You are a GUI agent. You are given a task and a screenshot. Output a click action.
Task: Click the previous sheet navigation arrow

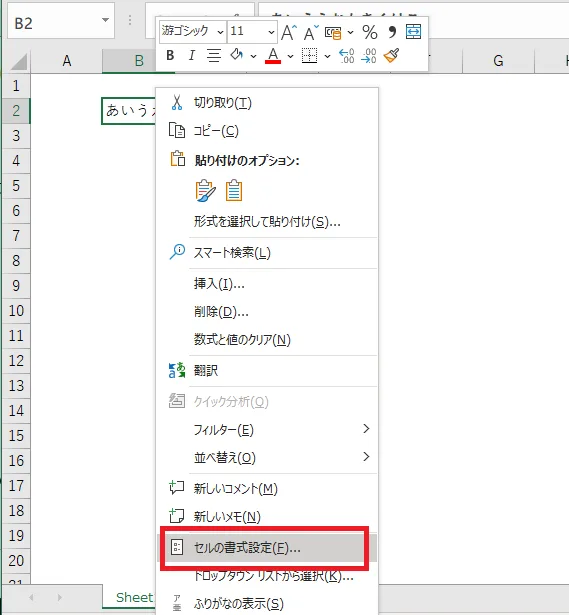tap(31, 597)
